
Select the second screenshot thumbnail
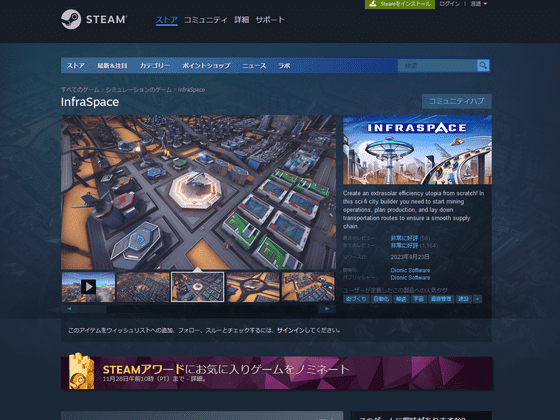click(x=143, y=287)
